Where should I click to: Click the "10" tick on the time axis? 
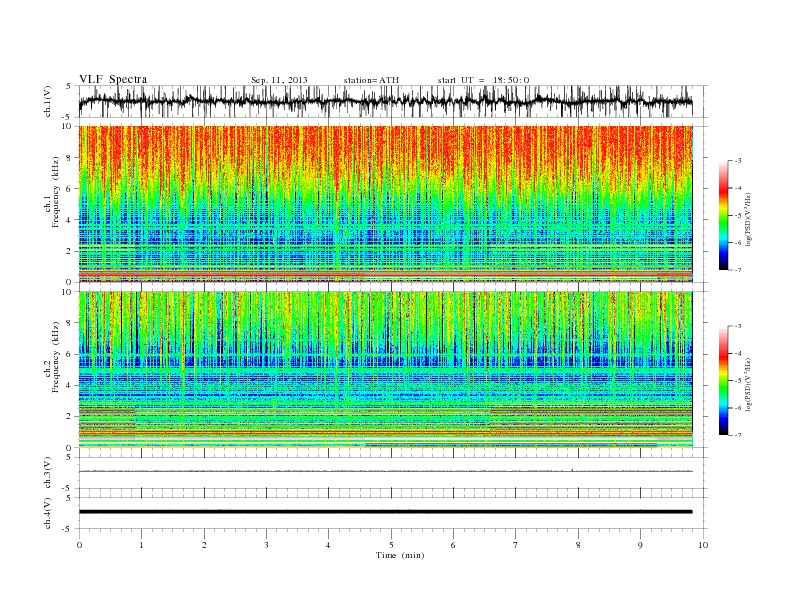[x=703, y=545]
